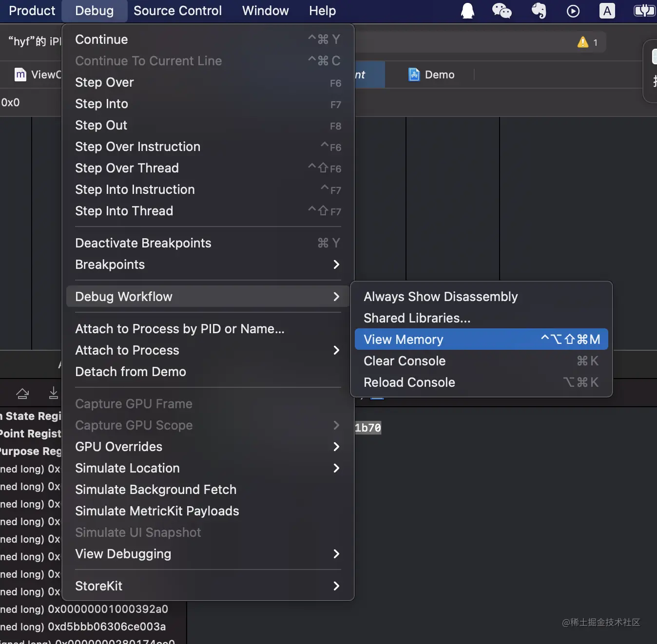This screenshot has height=644, width=657.
Task: Click register value 0xd5bbb06306ce003a
Action: point(107,626)
